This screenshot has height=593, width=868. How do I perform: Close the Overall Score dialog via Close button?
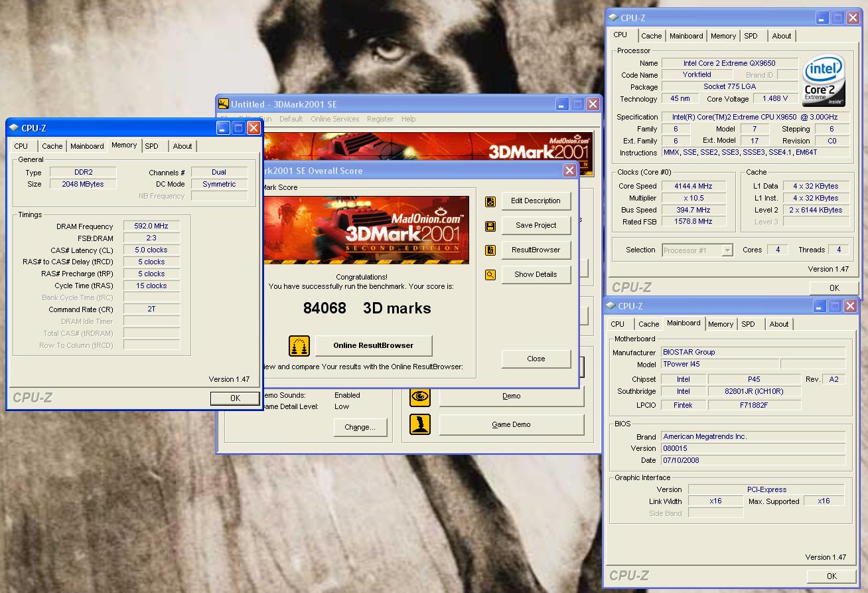click(536, 359)
